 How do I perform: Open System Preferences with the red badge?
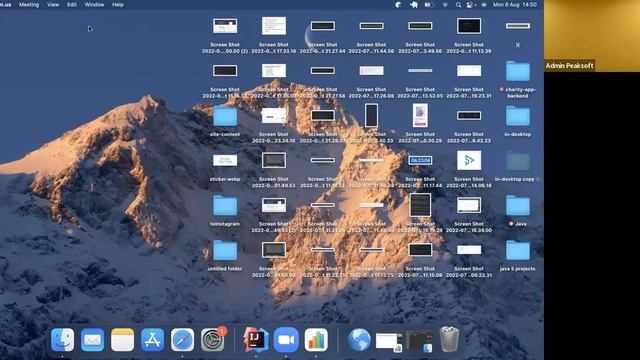(213, 340)
